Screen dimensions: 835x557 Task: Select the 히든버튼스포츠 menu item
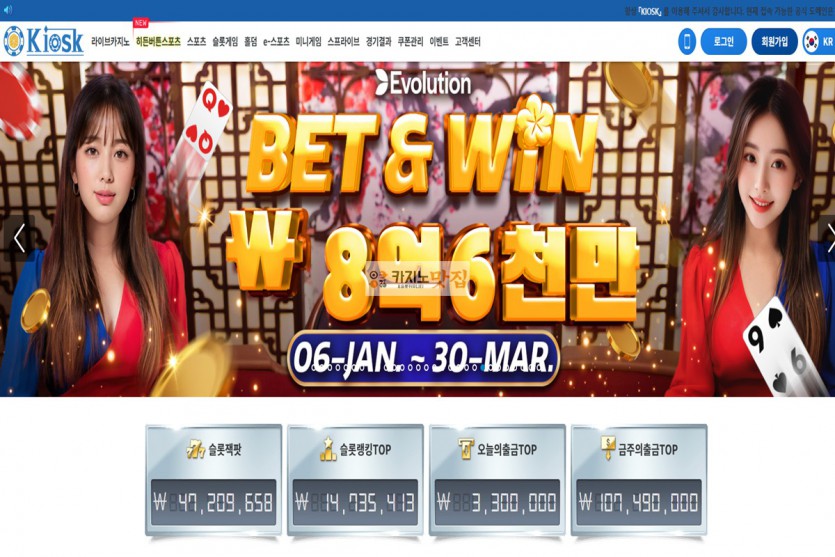158,42
